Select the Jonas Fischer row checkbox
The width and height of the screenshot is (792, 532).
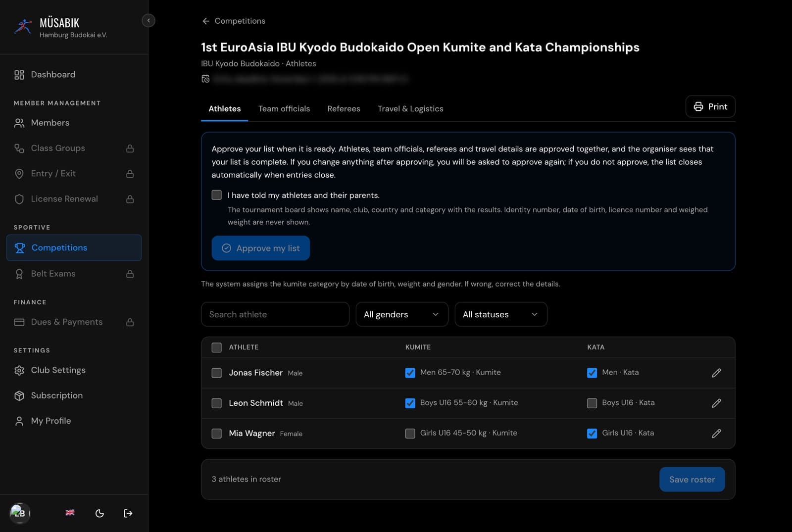point(217,373)
